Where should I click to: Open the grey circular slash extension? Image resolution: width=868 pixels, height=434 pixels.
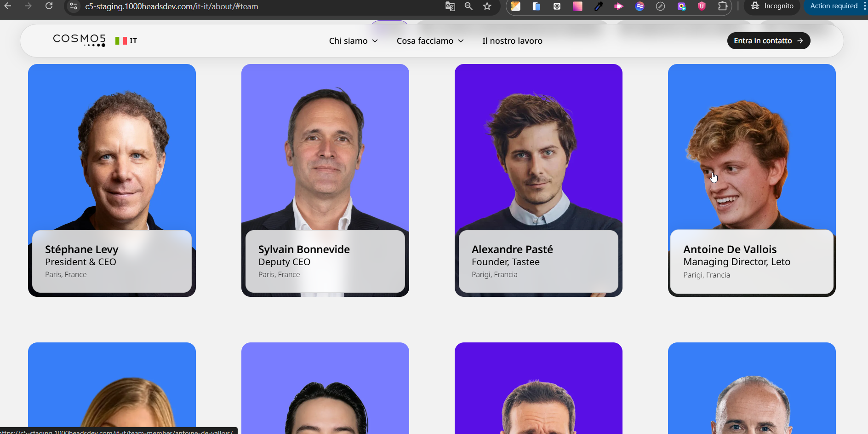tap(660, 6)
